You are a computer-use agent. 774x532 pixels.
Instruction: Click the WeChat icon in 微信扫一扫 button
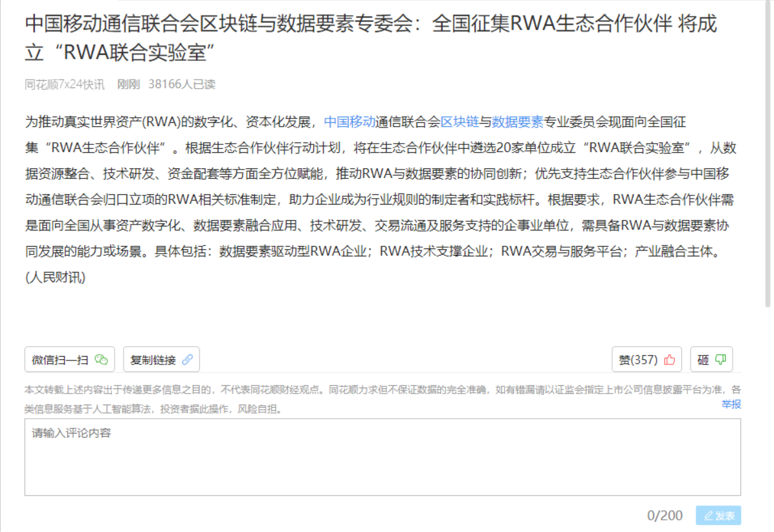pyautogui.click(x=101, y=360)
